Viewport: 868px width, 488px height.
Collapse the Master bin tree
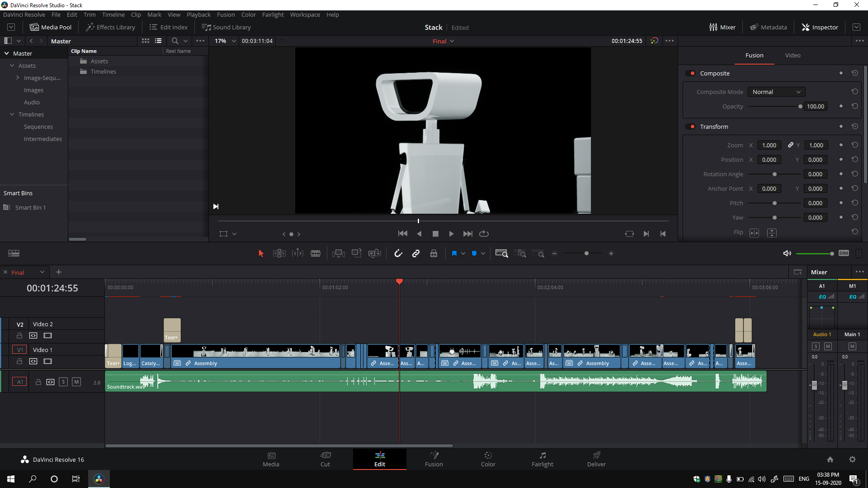pyautogui.click(x=7, y=53)
